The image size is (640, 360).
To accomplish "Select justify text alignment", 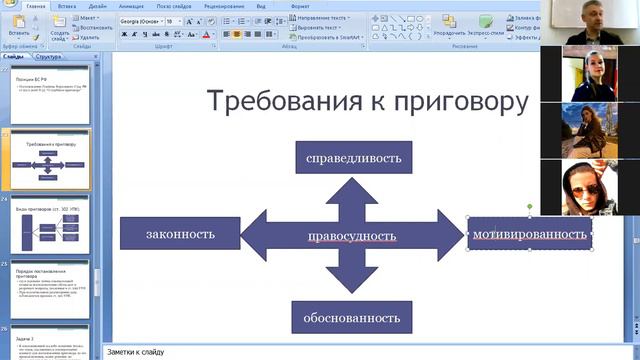I will point(258,35).
